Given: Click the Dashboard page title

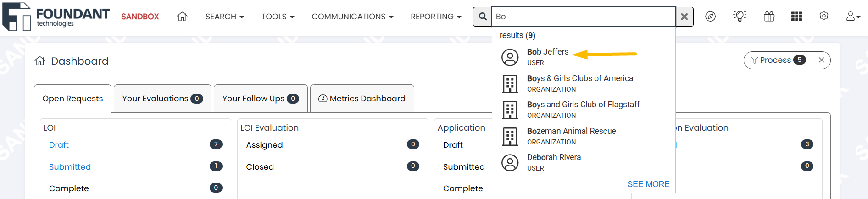Looking at the screenshot, I should [x=80, y=61].
